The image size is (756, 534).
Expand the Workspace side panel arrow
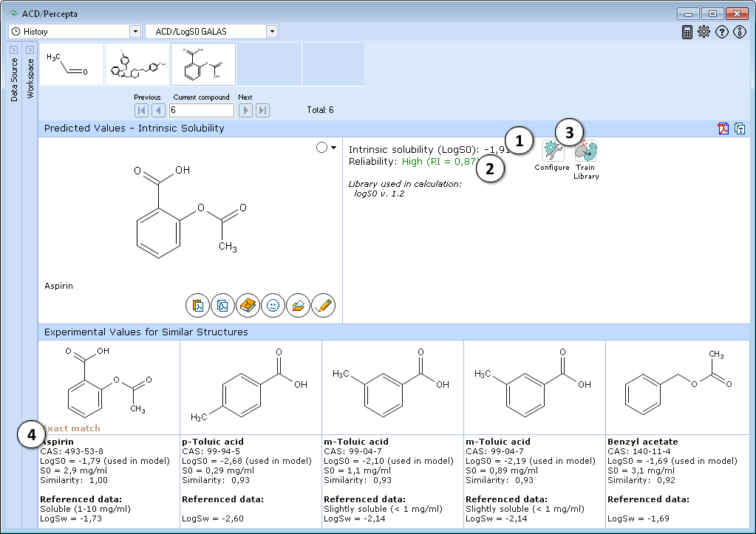tap(30, 49)
